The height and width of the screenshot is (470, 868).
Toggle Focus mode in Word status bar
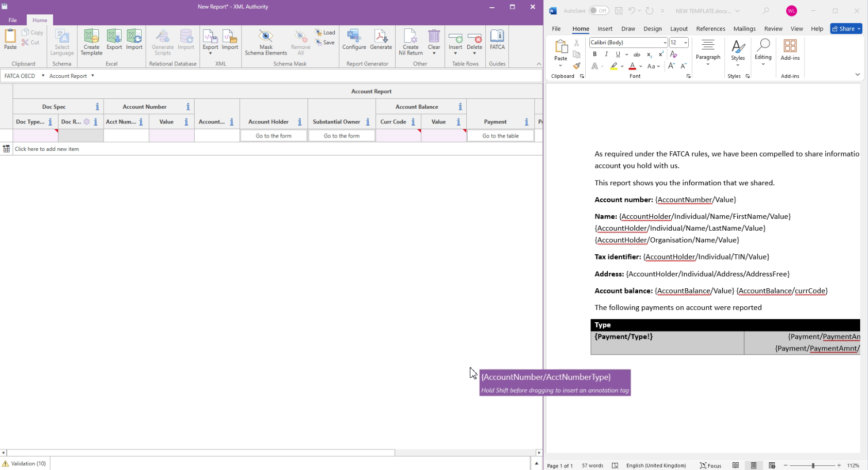click(711, 465)
